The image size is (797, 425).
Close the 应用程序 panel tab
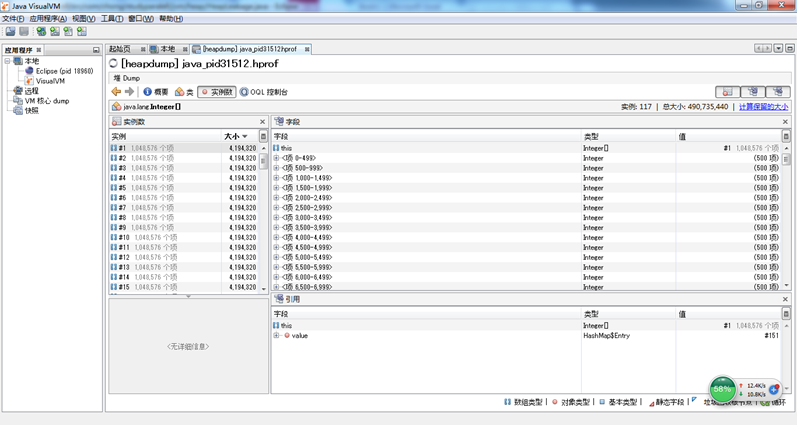click(39, 50)
